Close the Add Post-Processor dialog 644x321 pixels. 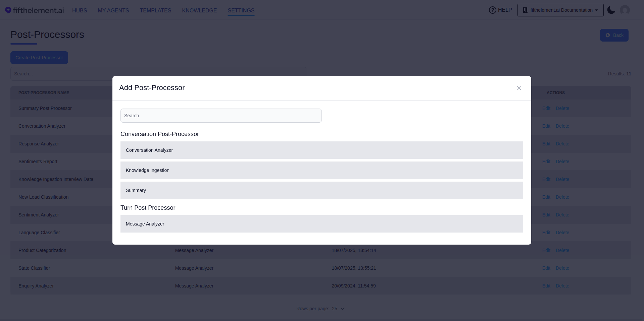519,88
